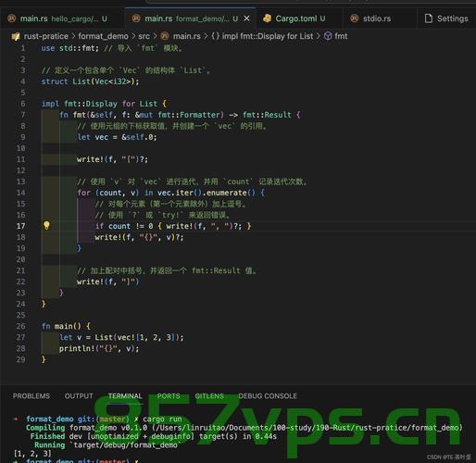476x463 pixels.
Task: Click 'fn main() {' code line
Action: coord(66,326)
